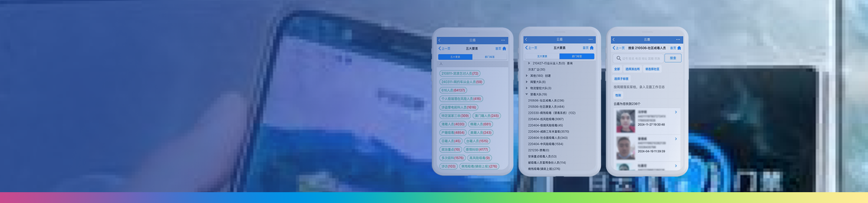
Task: Click the magnifier icon in the search field
Action: [618, 58]
